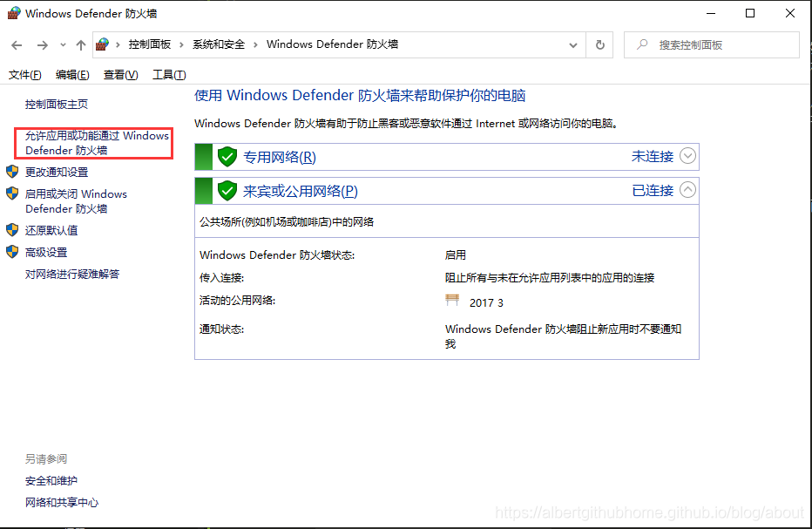Screen dimensions: 812x529
Task: Open 启用或关闭 Windows Defender 防火墙
Action: point(76,201)
